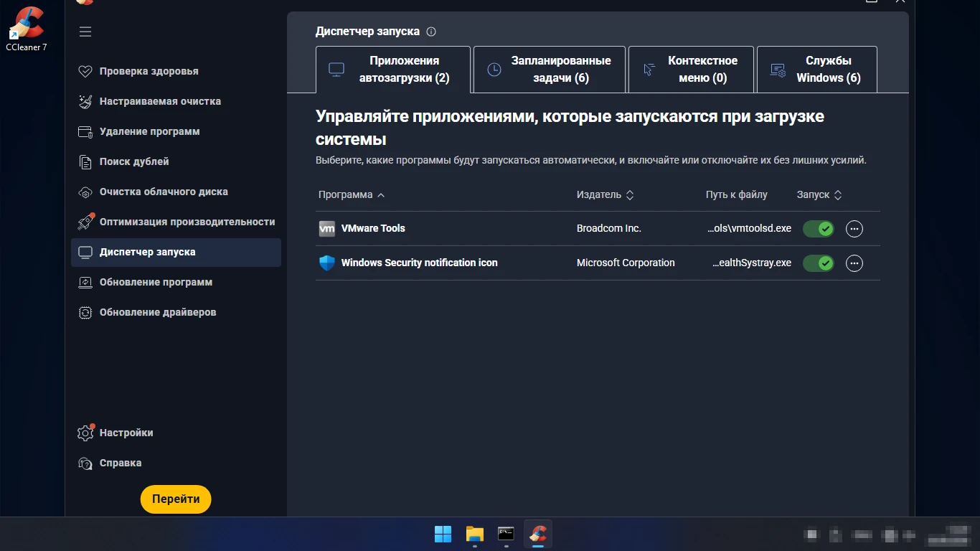Click the ...ols\vmtoolsd.exe file path

[x=750, y=228]
